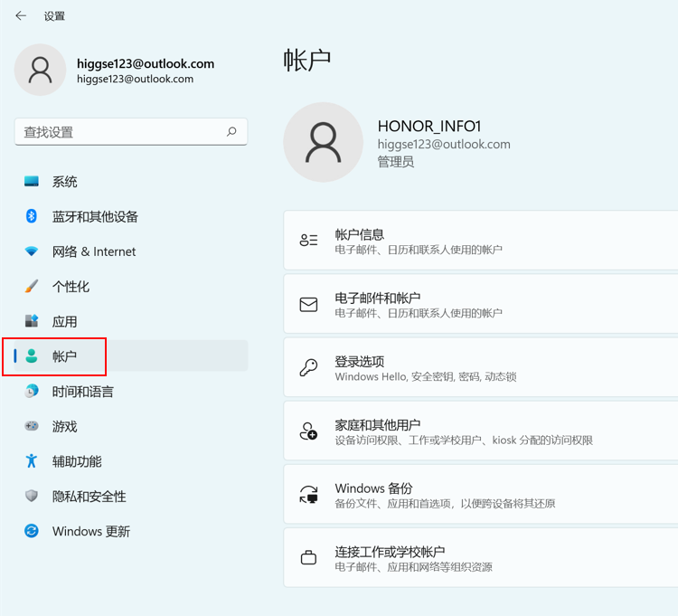
Task: Click the HONOR_INFO1 profile avatar
Action: tap(322, 142)
